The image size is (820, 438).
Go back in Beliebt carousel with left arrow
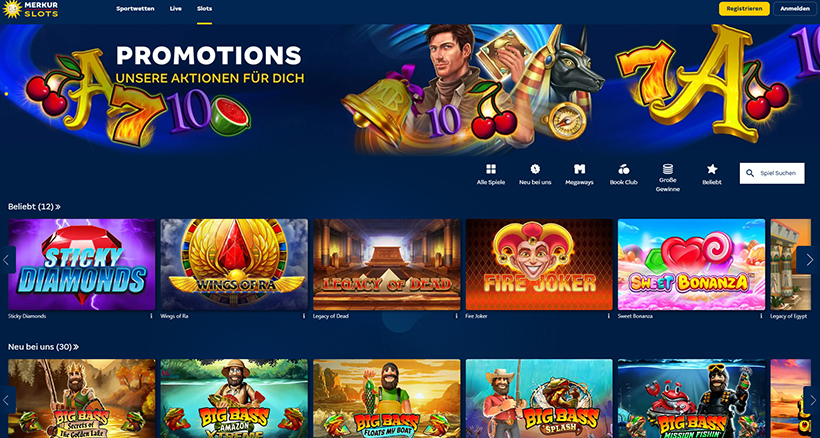coord(7,260)
